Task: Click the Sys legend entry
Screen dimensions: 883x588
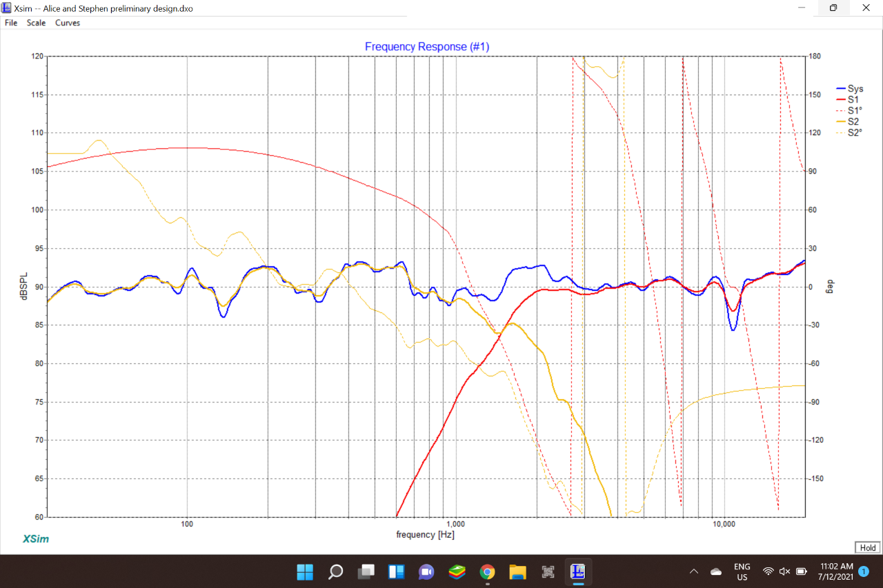Action: click(849, 89)
